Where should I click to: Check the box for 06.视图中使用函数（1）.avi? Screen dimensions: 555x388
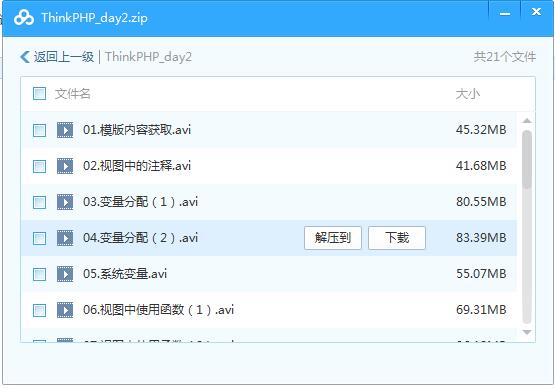[39, 310]
